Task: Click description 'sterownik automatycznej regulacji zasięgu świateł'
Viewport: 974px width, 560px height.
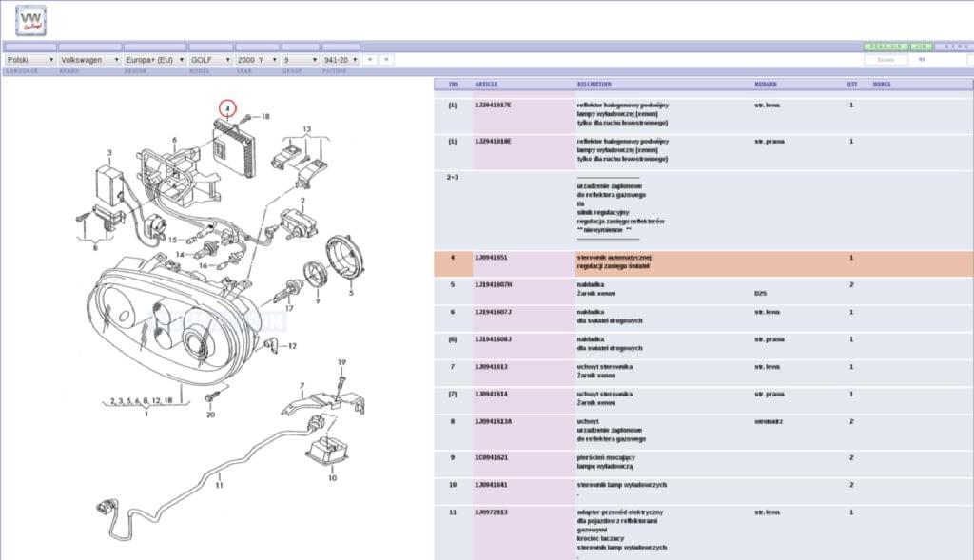Action: (614, 262)
